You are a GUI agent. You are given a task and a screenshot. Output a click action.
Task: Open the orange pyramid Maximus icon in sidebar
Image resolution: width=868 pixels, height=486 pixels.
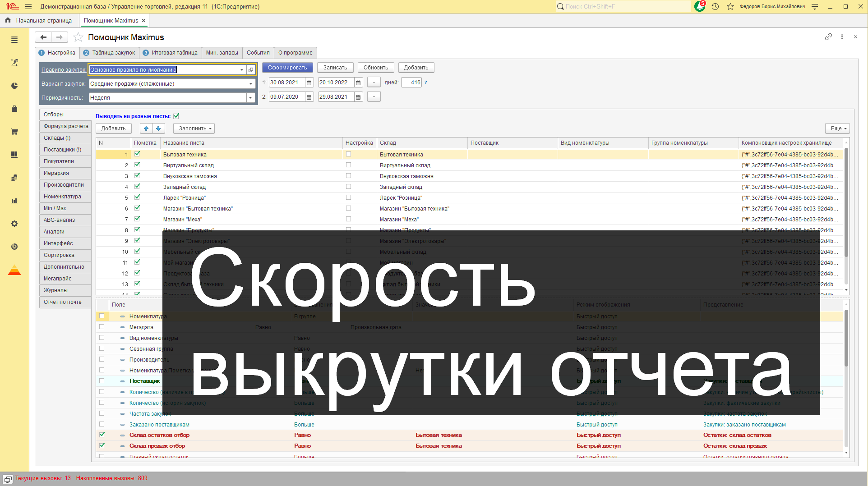(x=14, y=270)
